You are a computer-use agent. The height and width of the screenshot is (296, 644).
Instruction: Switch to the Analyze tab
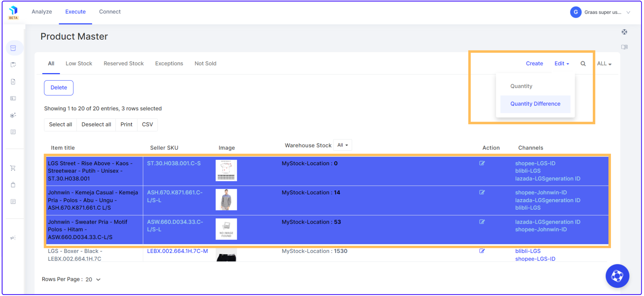[x=42, y=12]
